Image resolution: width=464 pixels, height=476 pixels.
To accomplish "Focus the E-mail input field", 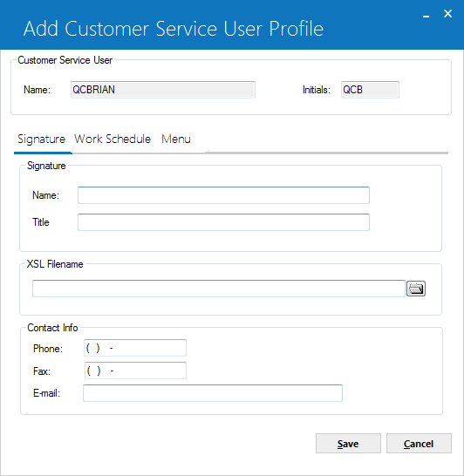I will (x=213, y=393).
